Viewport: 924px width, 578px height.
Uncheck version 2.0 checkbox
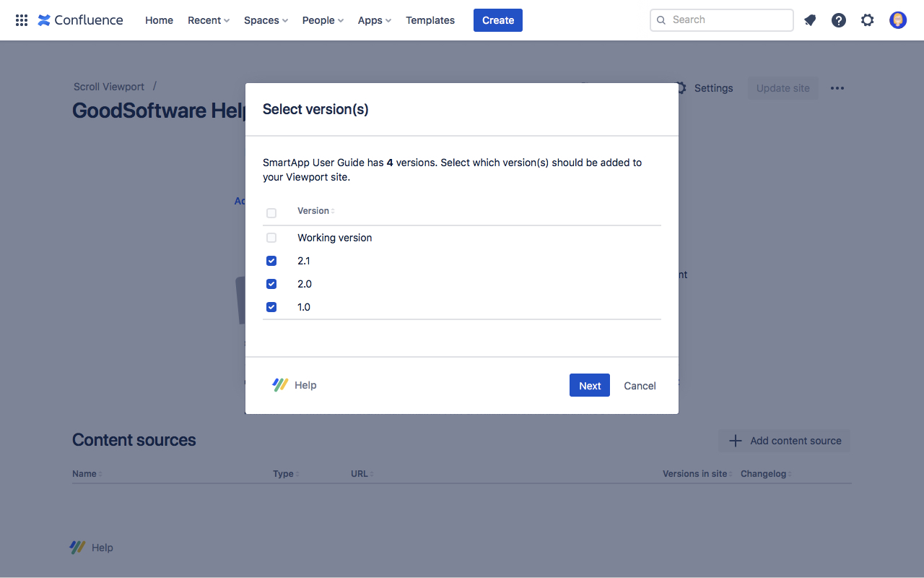(x=271, y=284)
